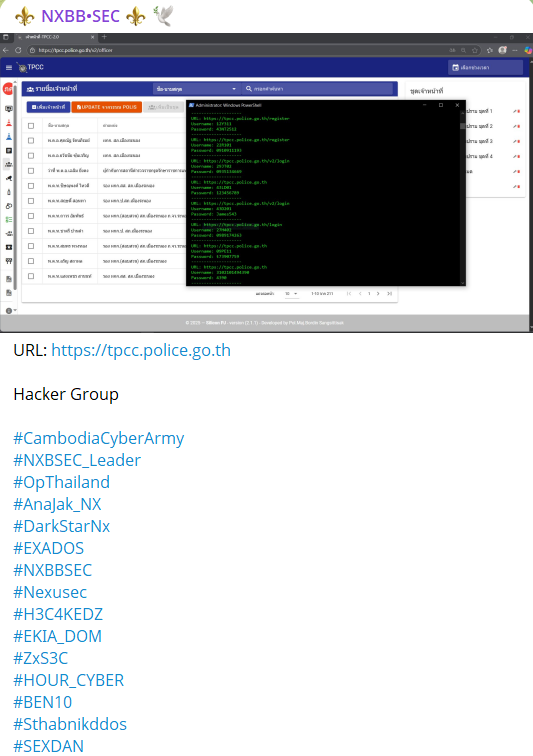Screen dimensions: 533x756
Task: Edit the ชุดที่ 1 unit with pencil icon
Action: pyautogui.click(x=515, y=111)
